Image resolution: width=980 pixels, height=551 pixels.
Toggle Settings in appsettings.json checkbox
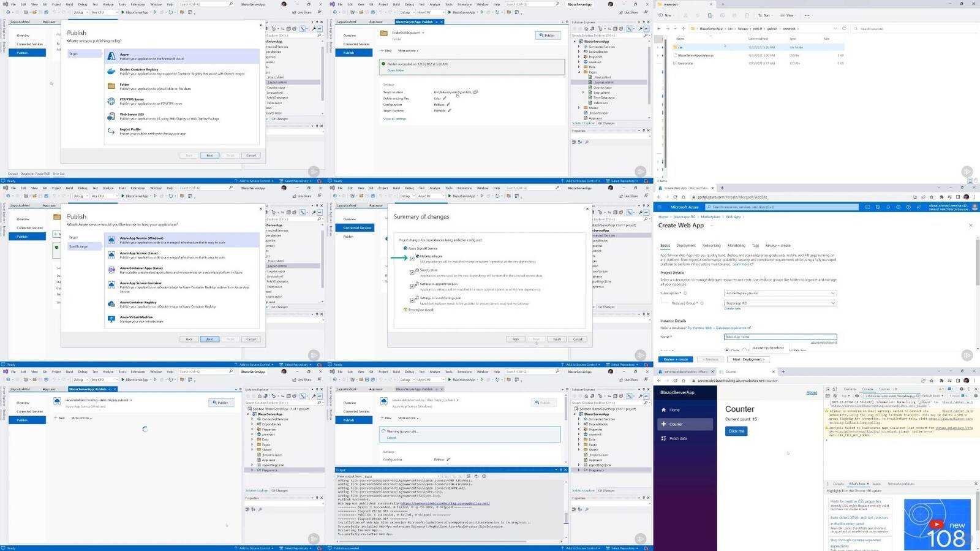click(x=412, y=286)
